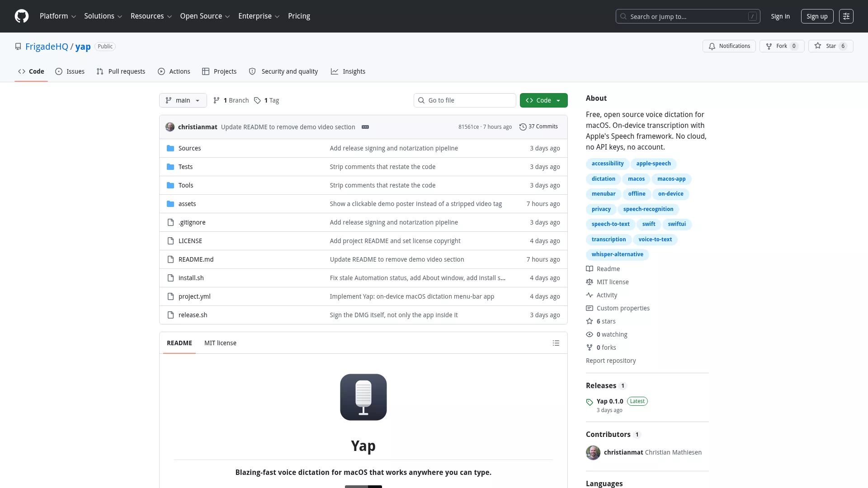The width and height of the screenshot is (868, 488).
Task: Open the install.sh file
Action: coord(191,278)
